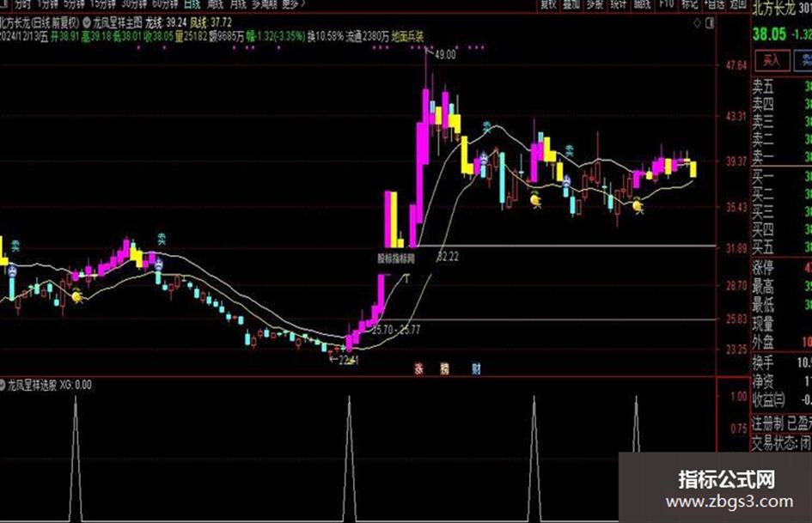This screenshot has height=523, width=812.
Task: Click the 47.64 price axis label
Action: (736, 65)
